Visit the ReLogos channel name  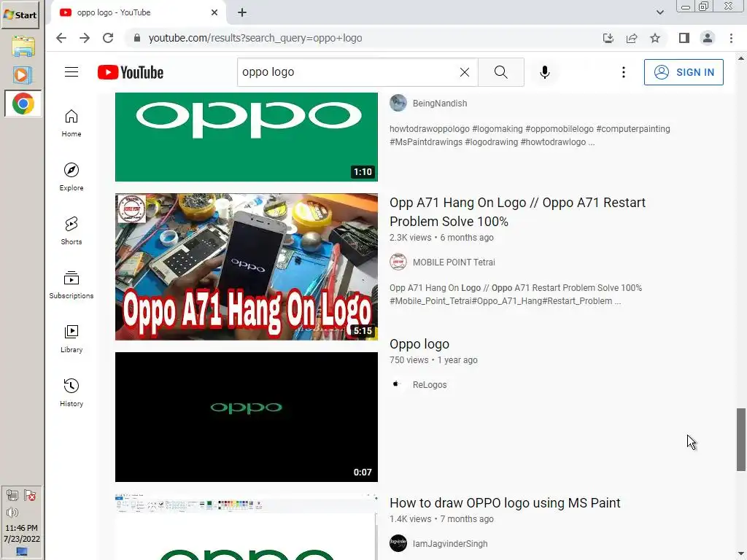[x=430, y=385]
